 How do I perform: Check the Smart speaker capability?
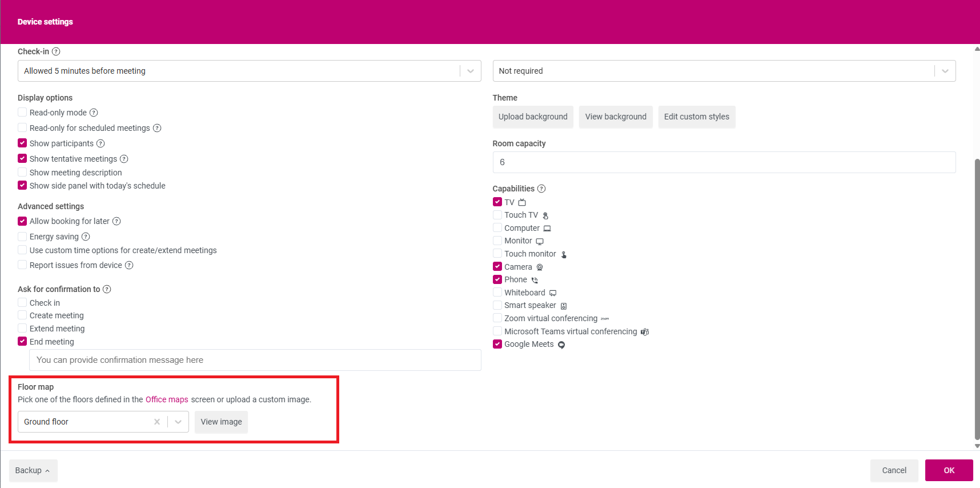click(497, 305)
